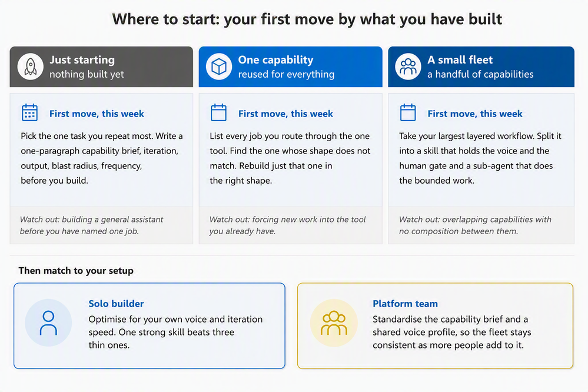Click the rocket icon beside Just starting
This screenshot has height=392, width=588.
(31, 67)
